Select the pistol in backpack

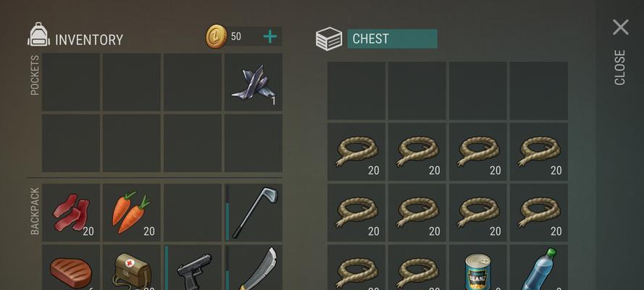coord(193,268)
